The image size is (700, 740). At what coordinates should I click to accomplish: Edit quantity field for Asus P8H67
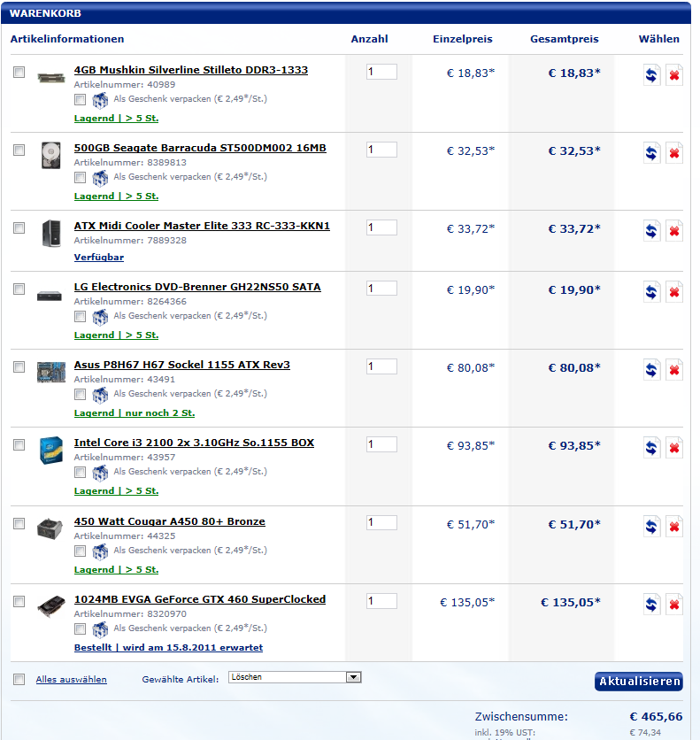coord(381,366)
